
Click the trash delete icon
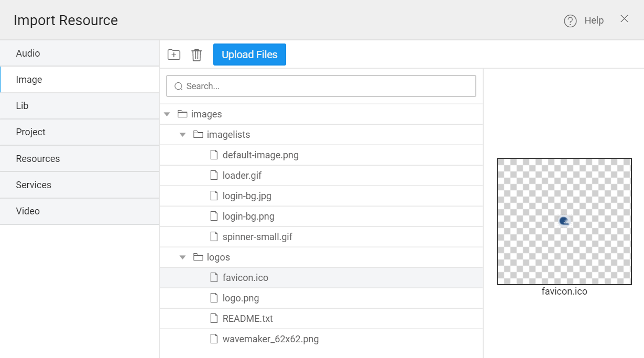[197, 55]
